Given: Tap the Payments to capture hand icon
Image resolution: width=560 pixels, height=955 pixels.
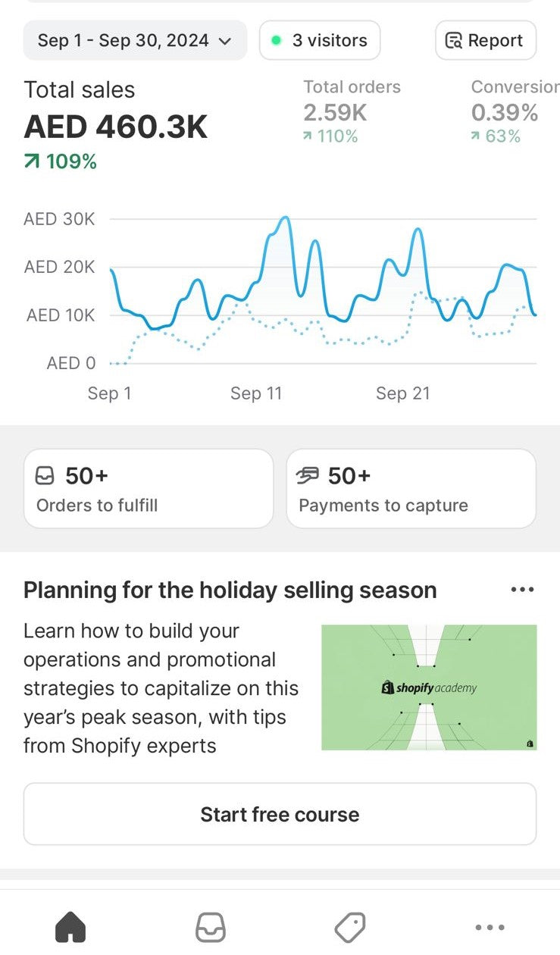Looking at the screenshot, I should [308, 476].
